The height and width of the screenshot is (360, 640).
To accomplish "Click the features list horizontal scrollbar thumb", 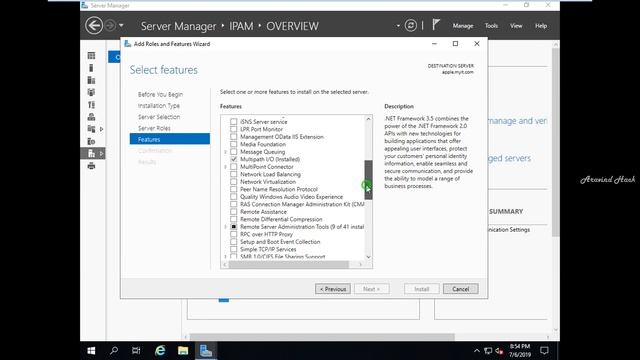I will click(289, 264).
